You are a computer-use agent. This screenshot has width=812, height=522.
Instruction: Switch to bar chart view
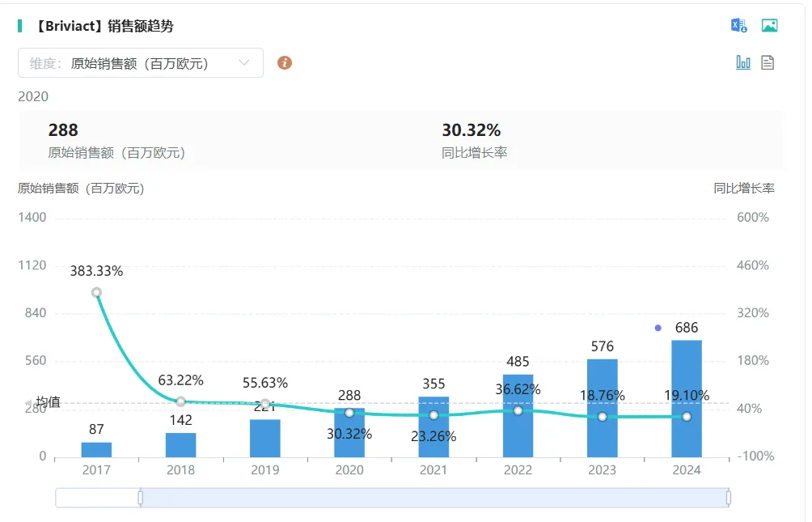pyautogui.click(x=743, y=62)
